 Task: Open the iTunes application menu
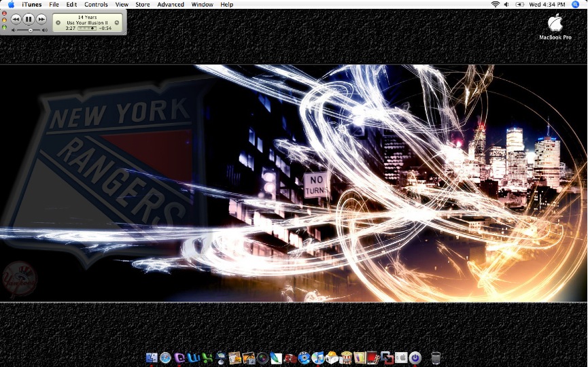32,5
